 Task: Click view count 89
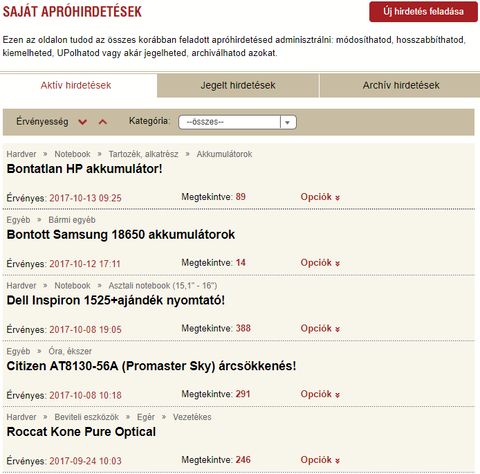[241, 197]
